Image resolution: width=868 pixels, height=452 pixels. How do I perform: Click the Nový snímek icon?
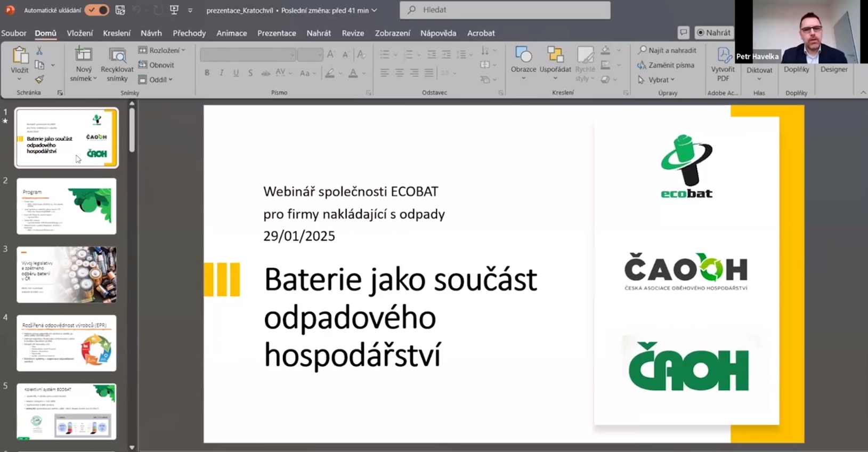coord(83,54)
